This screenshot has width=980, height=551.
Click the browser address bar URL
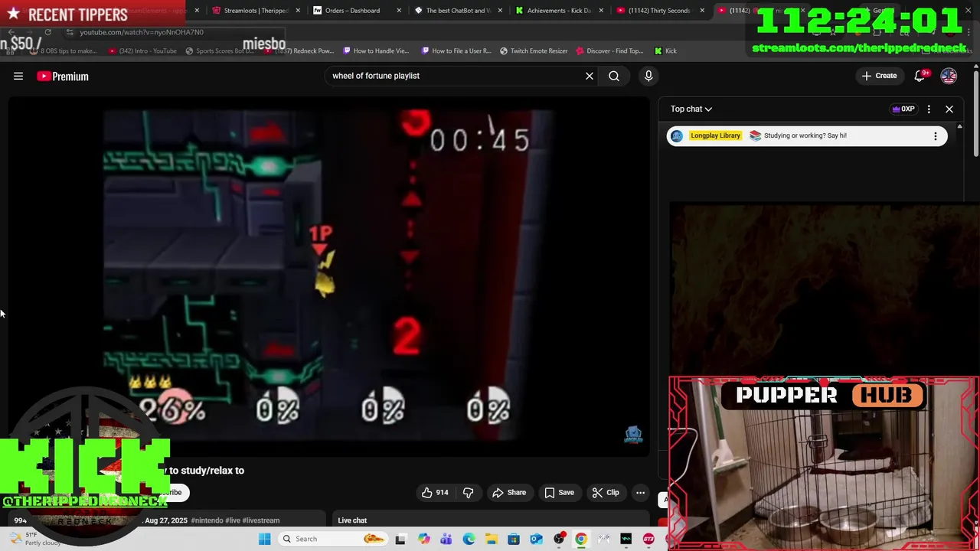[142, 32]
